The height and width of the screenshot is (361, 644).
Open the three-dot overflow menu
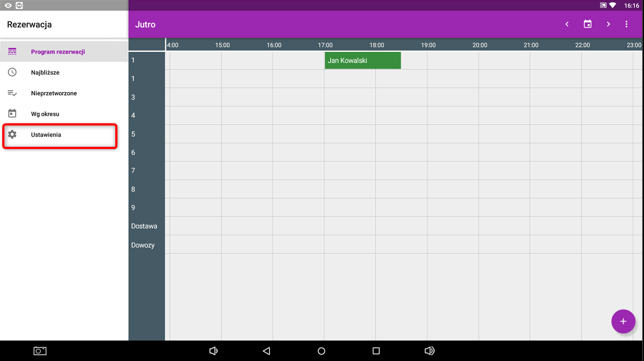(626, 24)
